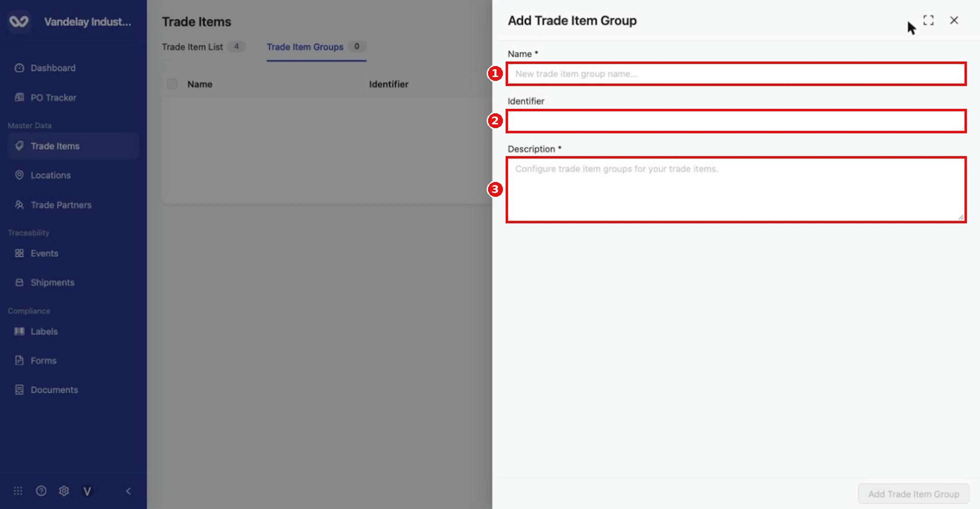Click the Trade Item Groups count badge 0
Screen dimensions: 980x509
click(x=357, y=46)
